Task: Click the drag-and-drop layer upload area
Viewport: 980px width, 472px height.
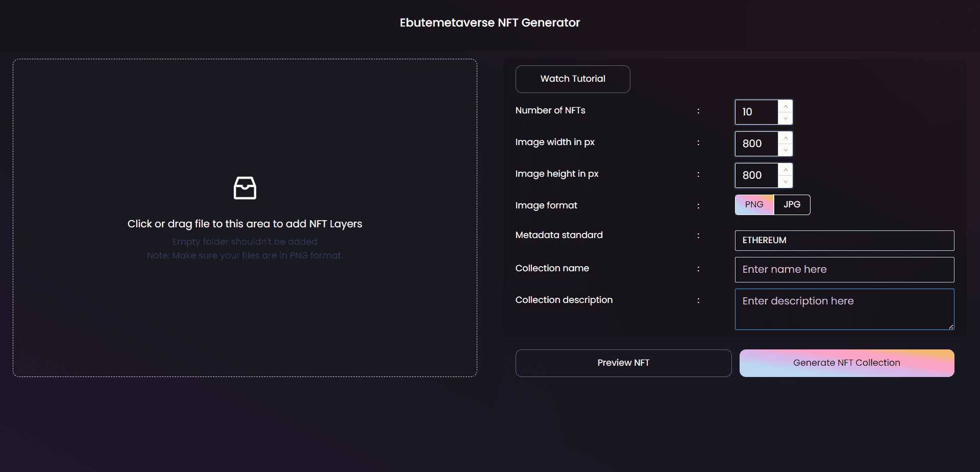Action: [x=244, y=217]
